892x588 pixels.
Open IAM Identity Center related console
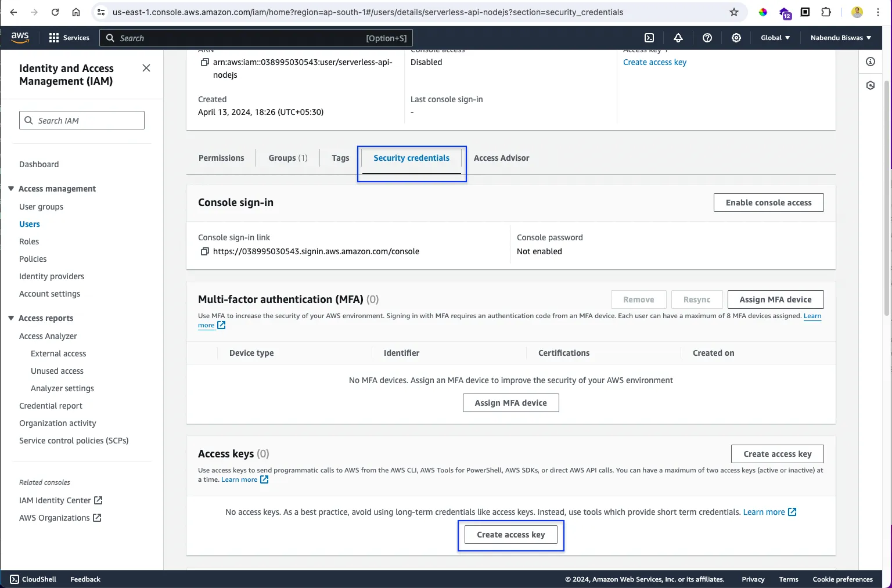(61, 500)
